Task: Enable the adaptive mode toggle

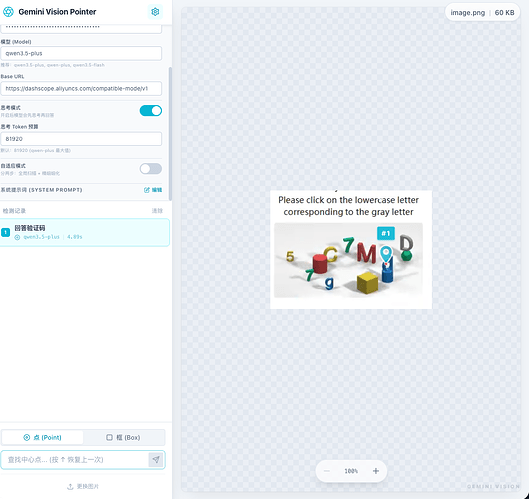Action: (151, 169)
